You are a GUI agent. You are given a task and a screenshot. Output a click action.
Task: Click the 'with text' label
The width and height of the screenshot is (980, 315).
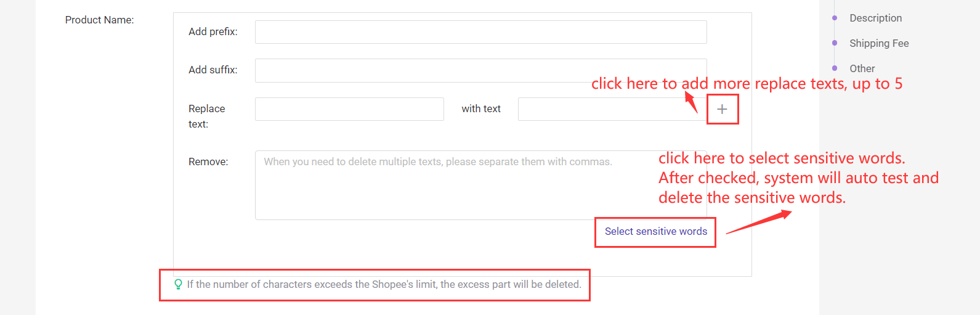click(x=481, y=108)
